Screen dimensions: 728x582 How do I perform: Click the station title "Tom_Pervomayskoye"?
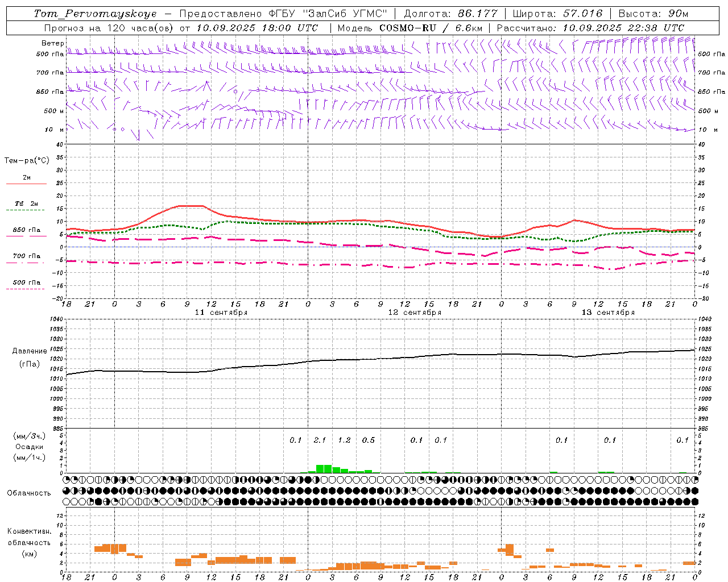(95, 14)
